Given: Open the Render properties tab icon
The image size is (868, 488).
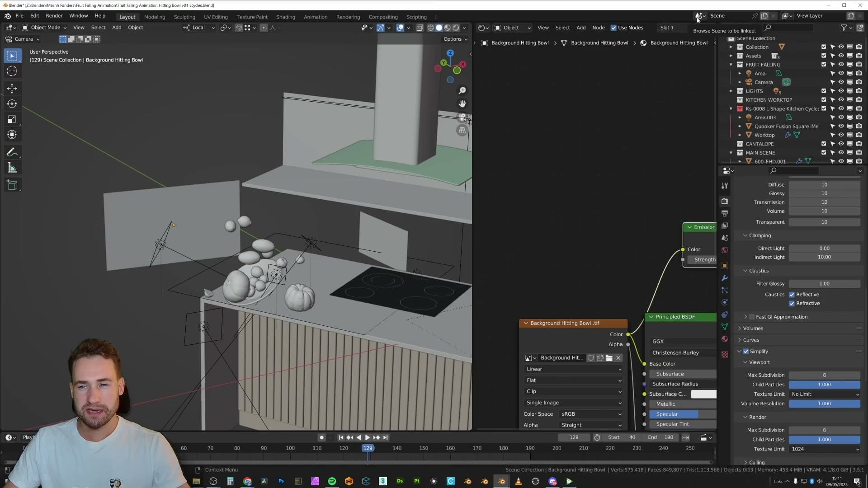Looking at the screenshot, I should 725,201.
